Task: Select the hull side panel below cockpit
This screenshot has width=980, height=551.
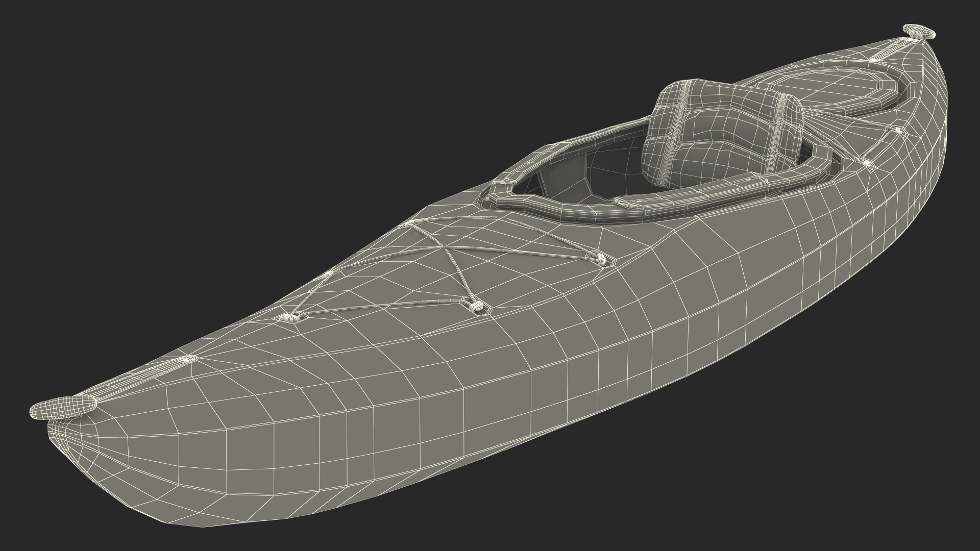Action: 715,286
